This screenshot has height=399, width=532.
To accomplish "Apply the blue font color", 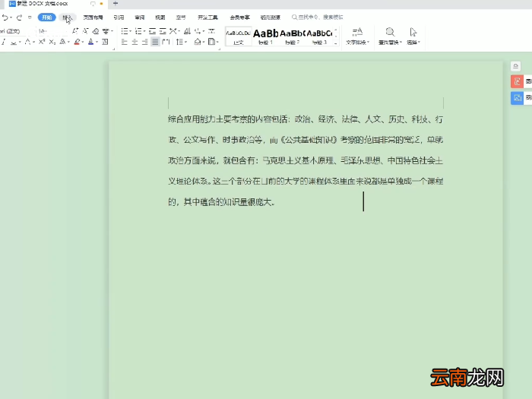I will pos(90,42).
